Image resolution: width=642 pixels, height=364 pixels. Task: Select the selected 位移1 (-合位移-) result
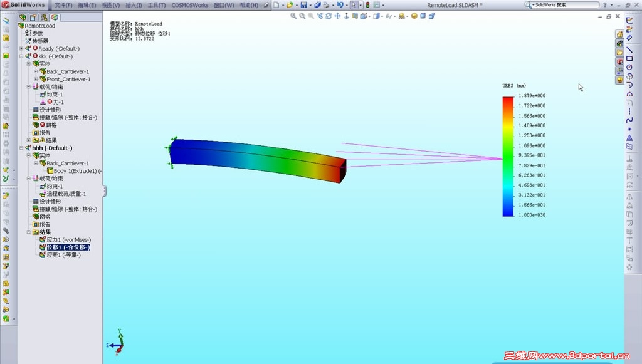[68, 247]
